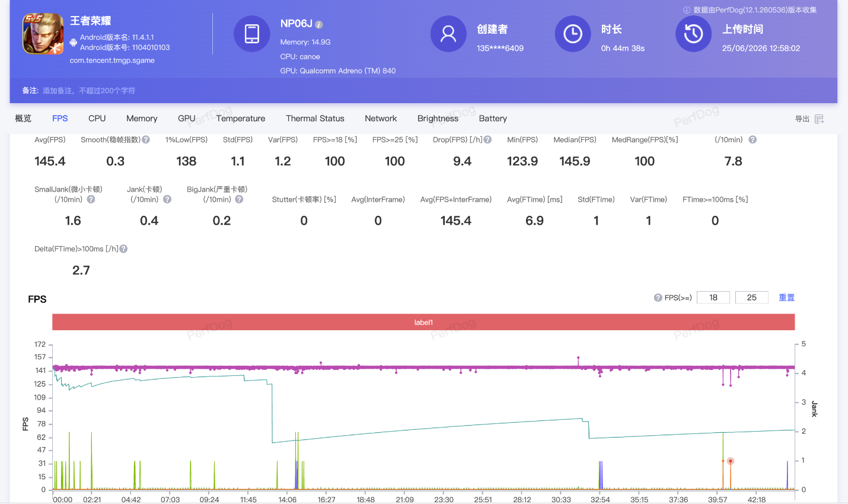Screen dimensions: 848x504
Task: Click the help icon next to Smooth index
Action: [x=146, y=140]
